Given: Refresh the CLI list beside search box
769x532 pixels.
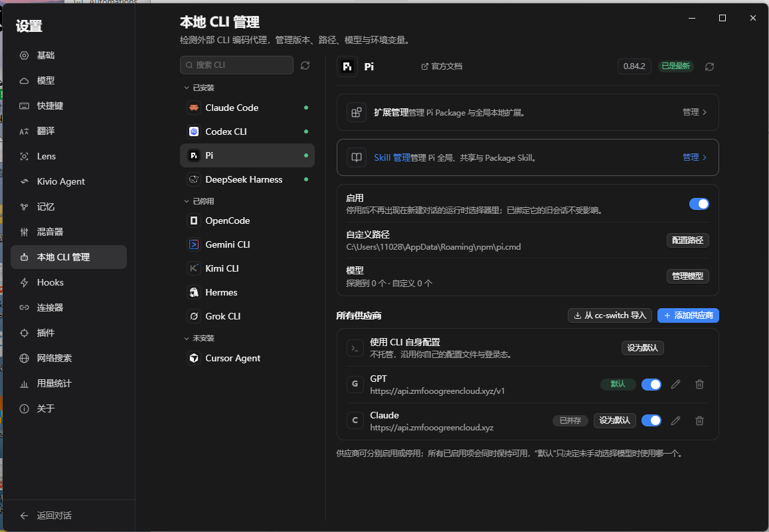Looking at the screenshot, I should (x=305, y=65).
